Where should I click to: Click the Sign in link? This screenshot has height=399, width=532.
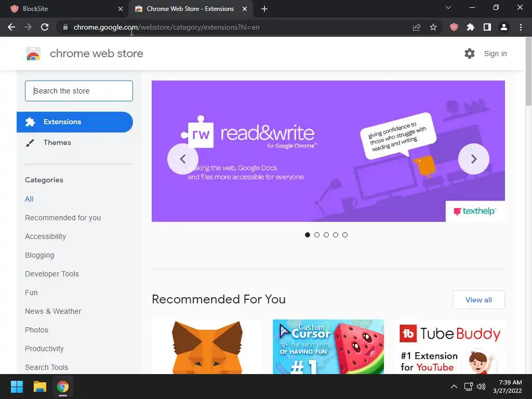click(495, 54)
